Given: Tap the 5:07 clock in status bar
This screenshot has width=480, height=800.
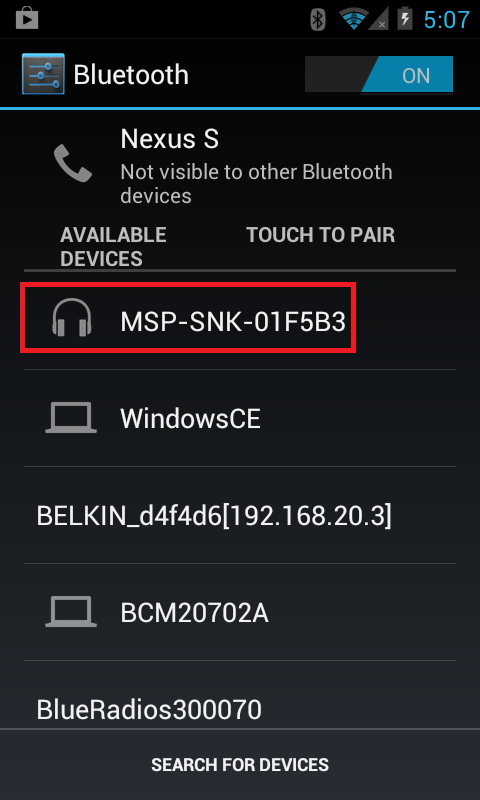Looking at the screenshot, I should tap(447, 19).
